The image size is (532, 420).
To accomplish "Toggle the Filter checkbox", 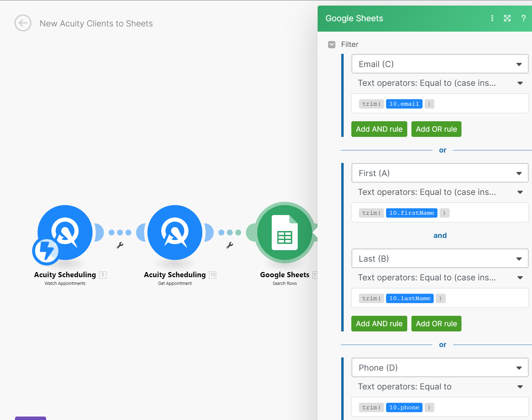I will pyautogui.click(x=332, y=44).
